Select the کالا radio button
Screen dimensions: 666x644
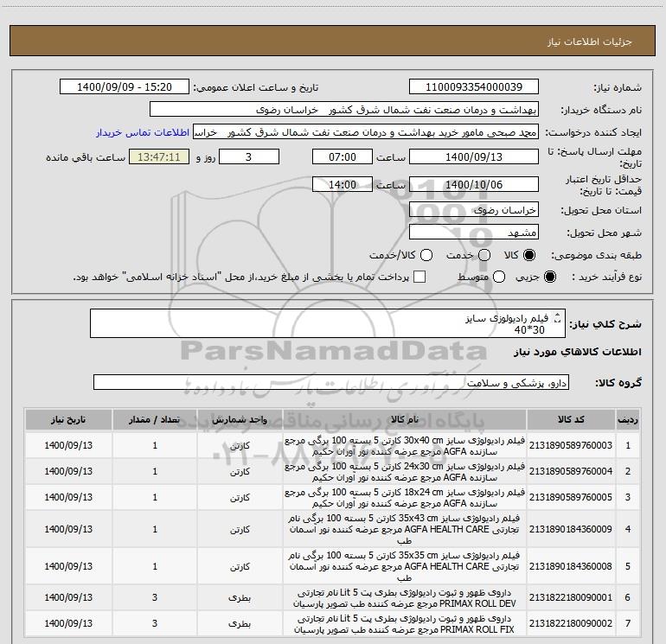[529, 255]
